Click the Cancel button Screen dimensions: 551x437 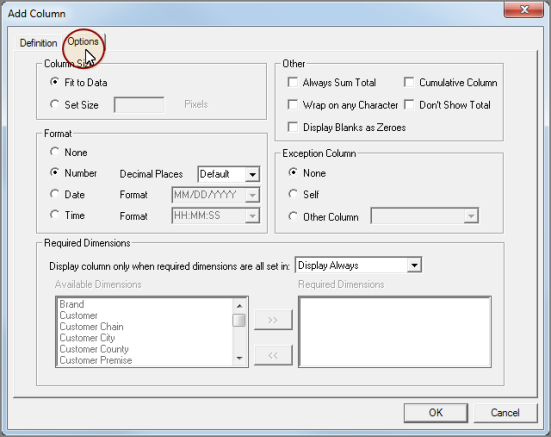coord(505,413)
